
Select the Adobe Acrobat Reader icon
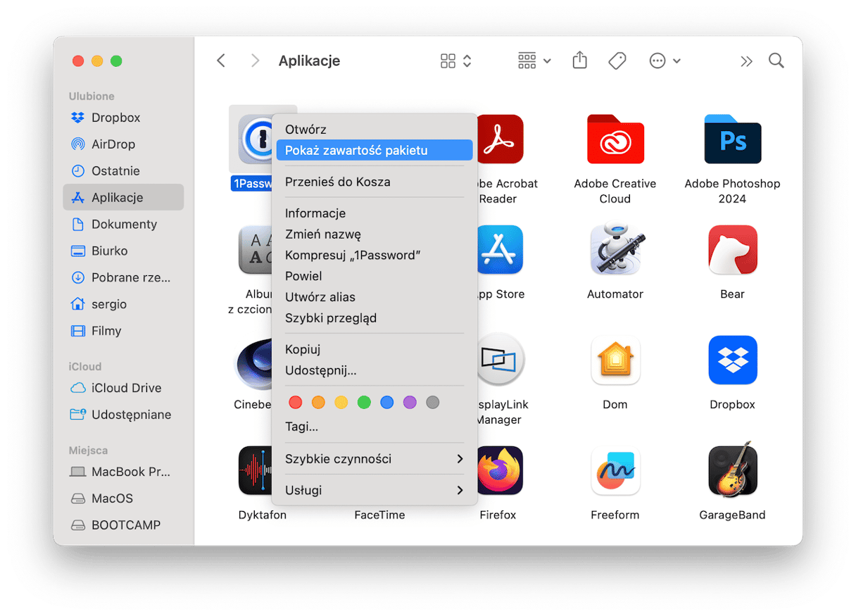pos(501,139)
